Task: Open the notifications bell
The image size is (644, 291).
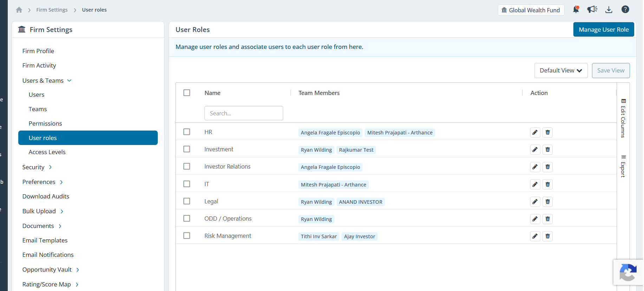Action: [576, 10]
